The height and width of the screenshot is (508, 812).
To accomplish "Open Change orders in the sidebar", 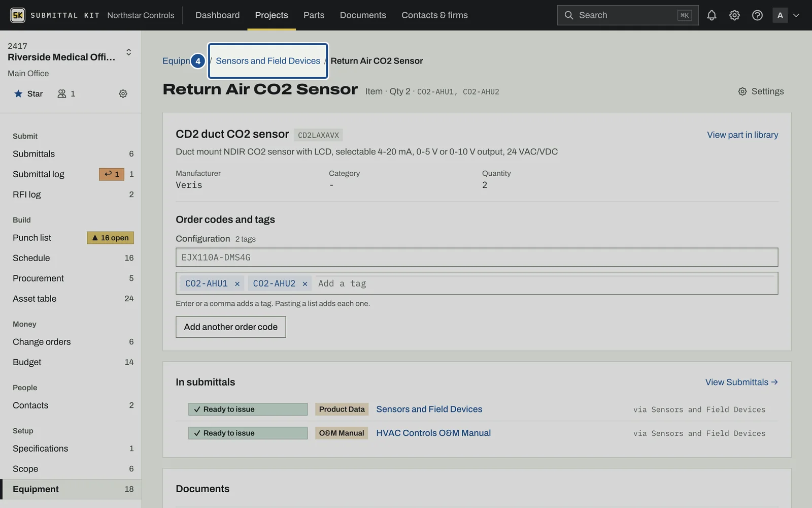I will (71, 342).
